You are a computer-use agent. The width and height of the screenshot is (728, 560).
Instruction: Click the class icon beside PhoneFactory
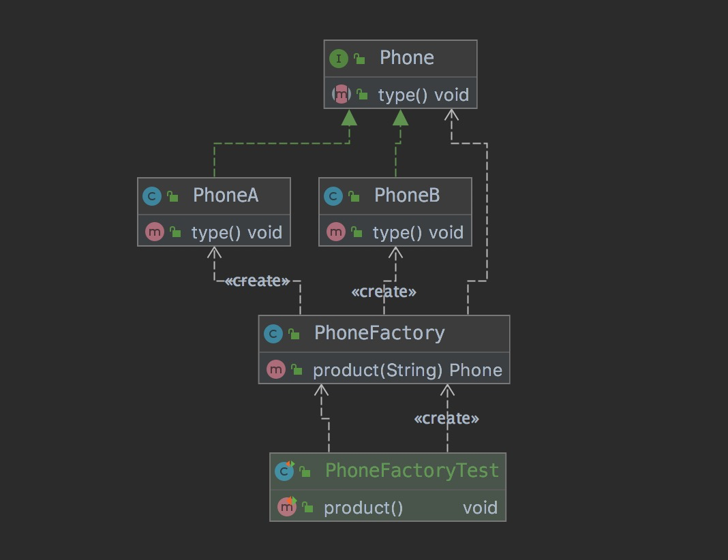coord(273,334)
